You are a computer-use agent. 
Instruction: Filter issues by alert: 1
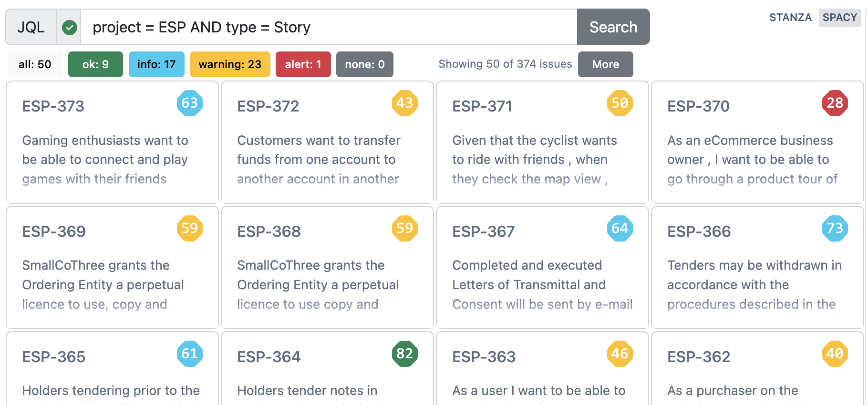(x=303, y=64)
